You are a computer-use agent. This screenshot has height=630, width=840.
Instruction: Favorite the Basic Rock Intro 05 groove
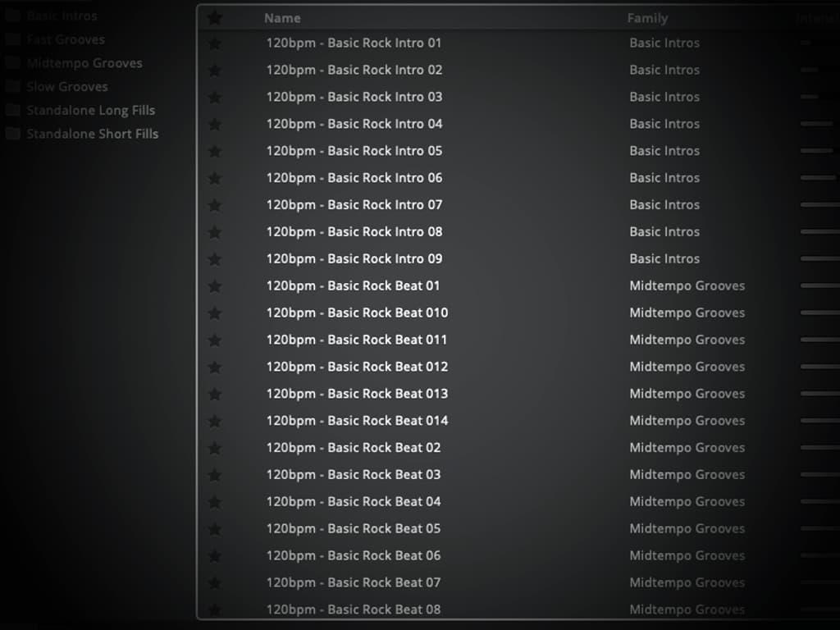215,151
